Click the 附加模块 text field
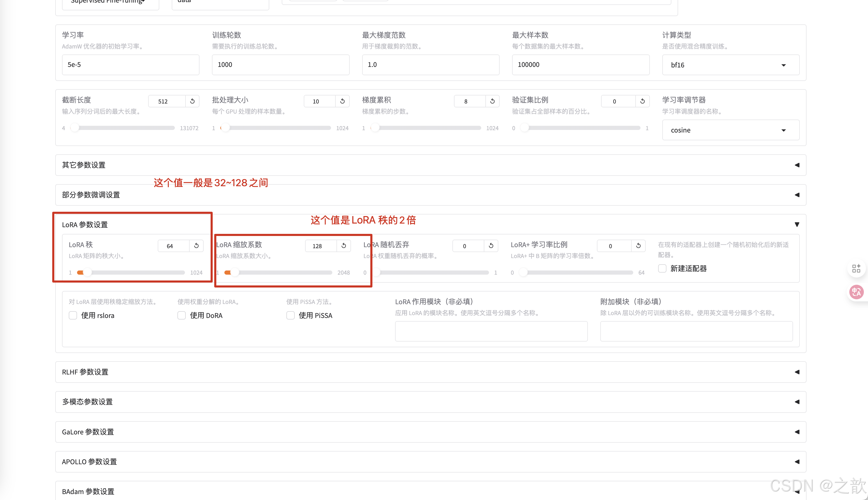868x500 pixels. [696, 331]
